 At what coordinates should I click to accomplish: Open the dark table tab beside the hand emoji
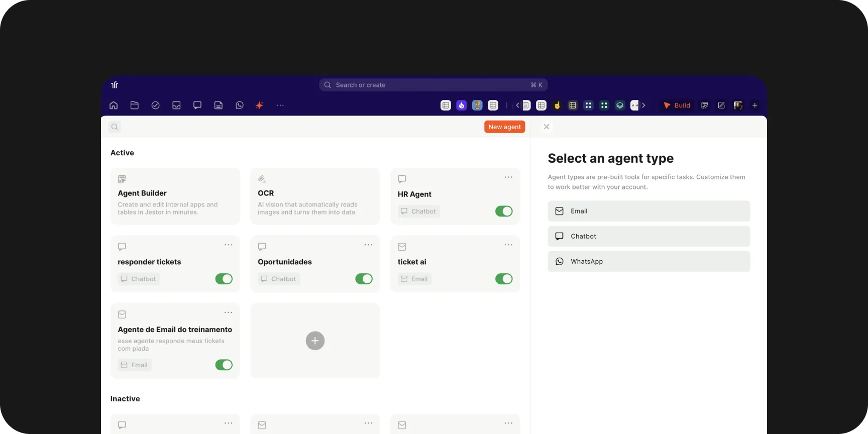tap(573, 105)
